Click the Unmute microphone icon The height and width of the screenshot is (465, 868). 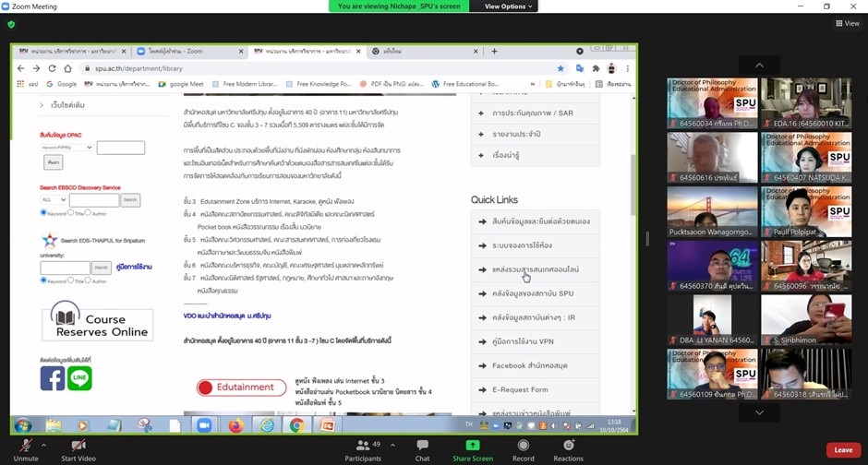[26, 445]
